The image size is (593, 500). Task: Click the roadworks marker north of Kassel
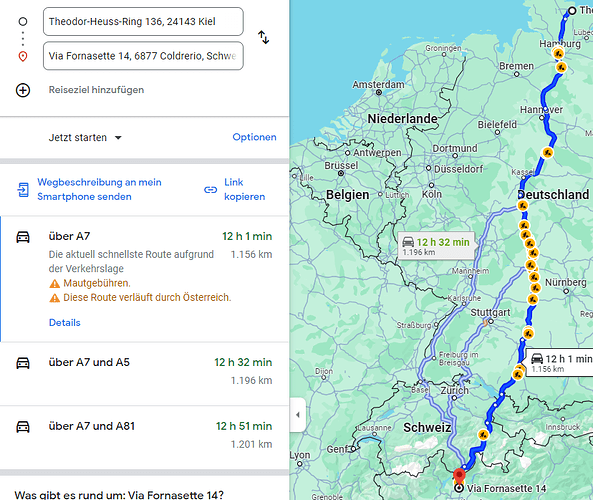(547, 152)
